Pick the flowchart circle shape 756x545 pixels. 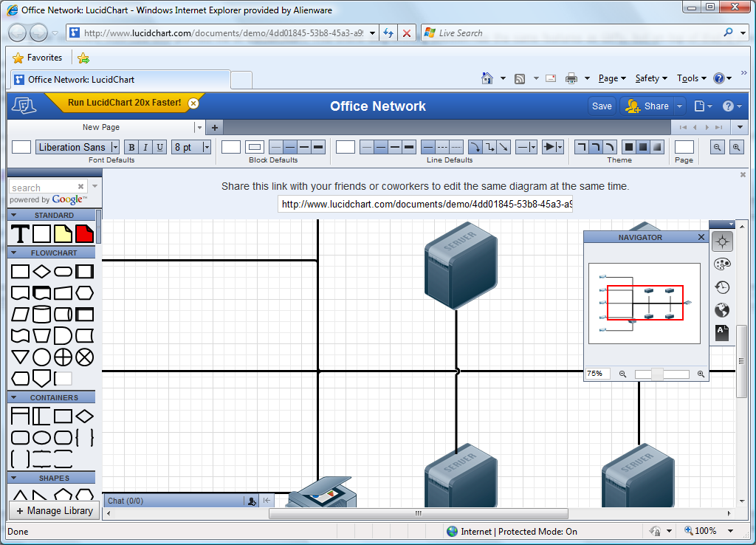pos(41,357)
